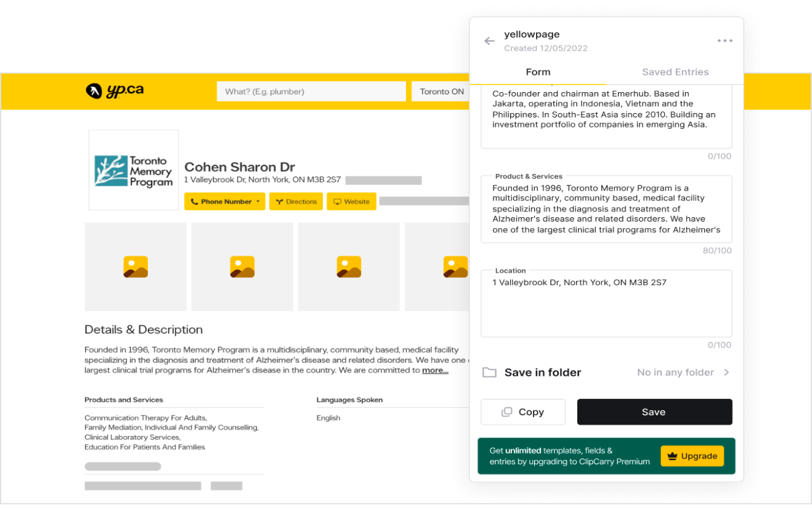Image resolution: width=812 pixels, height=508 pixels.
Task: Open the Save in folder chooser
Action: point(606,373)
